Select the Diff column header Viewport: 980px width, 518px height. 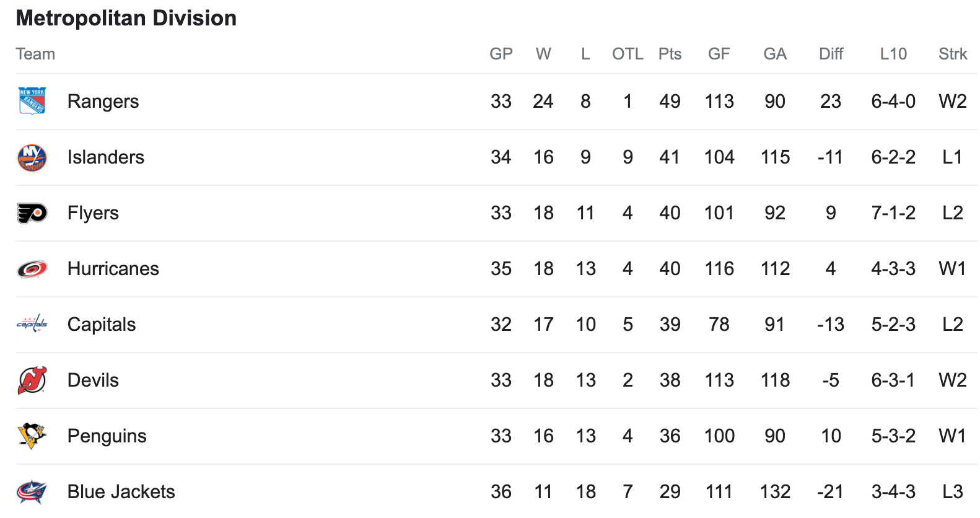(x=831, y=54)
